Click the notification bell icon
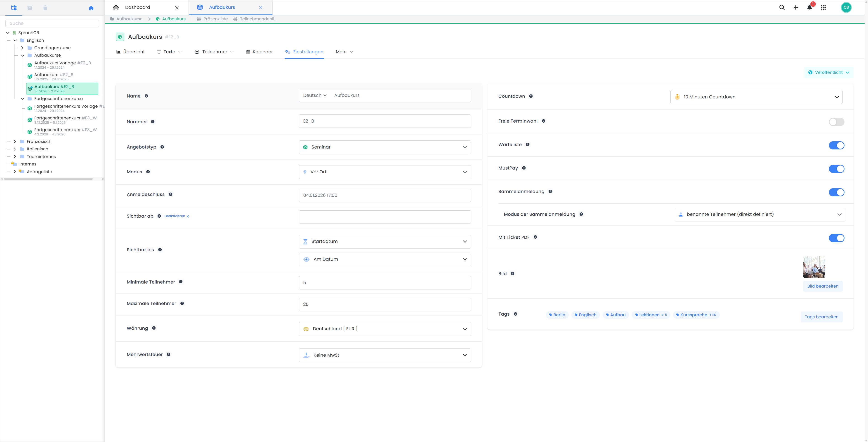 coord(809,7)
